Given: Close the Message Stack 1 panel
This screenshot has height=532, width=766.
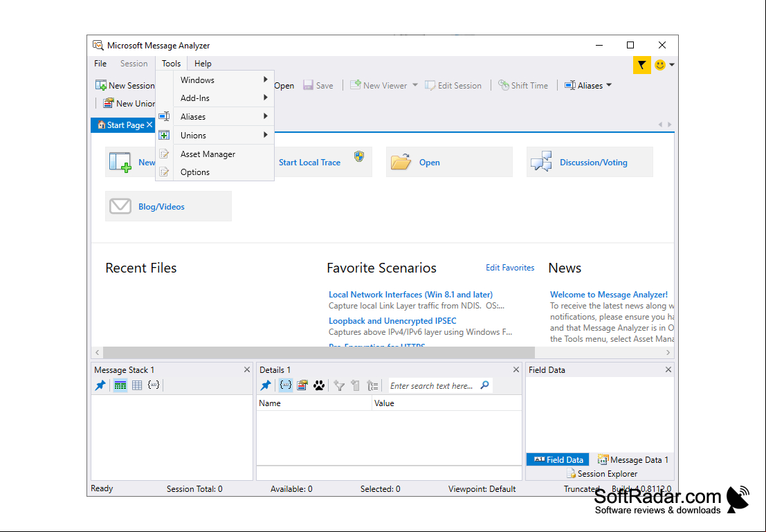Looking at the screenshot, I should [x=247, y=370].
